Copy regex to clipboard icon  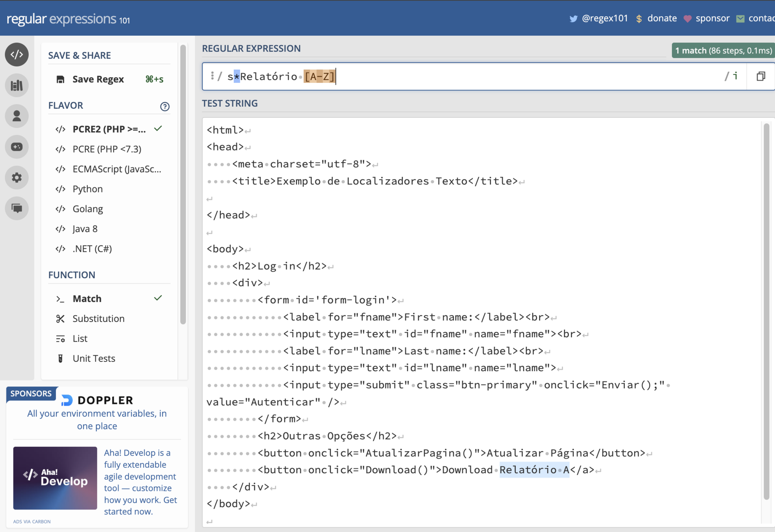pos(761,76)
